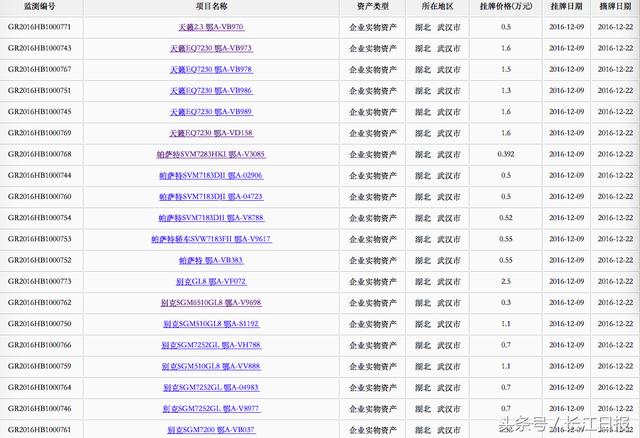The image size is (640, 438).
Task: Open the 帕萨特SVM7183DJI 鄂A-04723 link
Action: pos(211,197)
